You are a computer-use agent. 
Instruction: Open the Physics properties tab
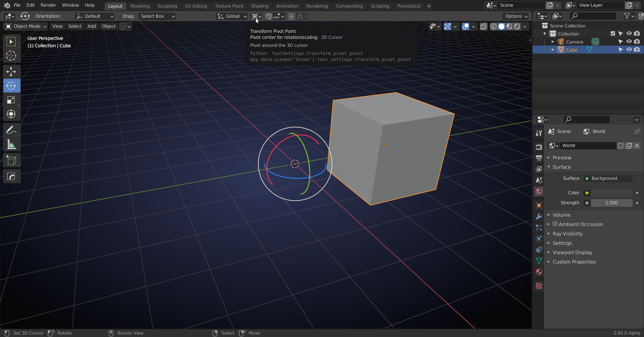click(x=539, y=239)
